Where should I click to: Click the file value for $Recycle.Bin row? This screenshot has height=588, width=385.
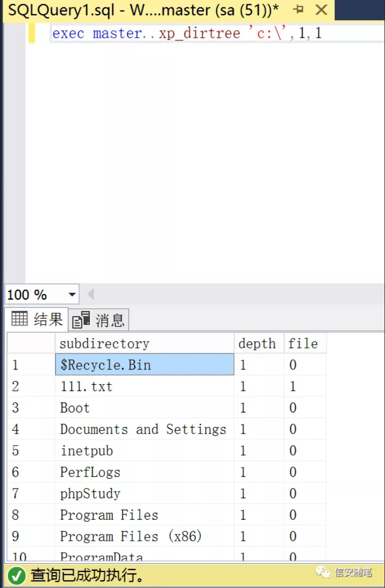coord(305,365)
